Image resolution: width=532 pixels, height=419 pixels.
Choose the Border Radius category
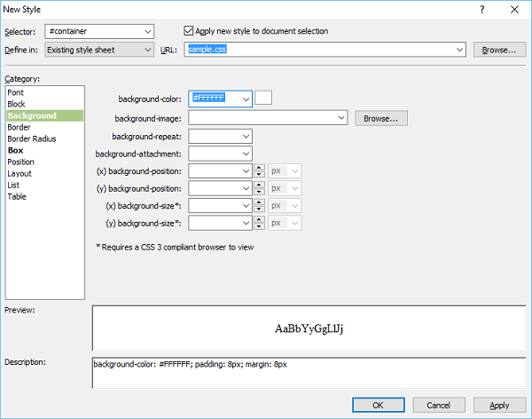(x=31, y=138)
